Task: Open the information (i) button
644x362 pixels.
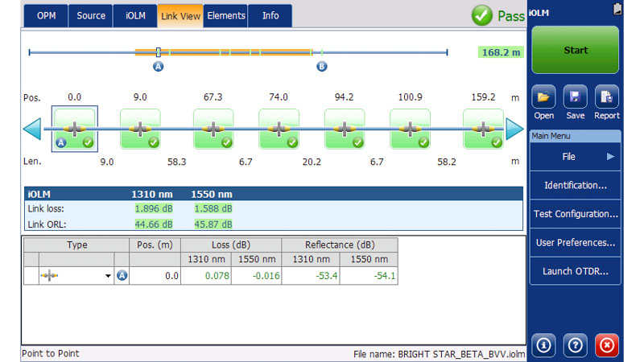Action: pos(544,345)
